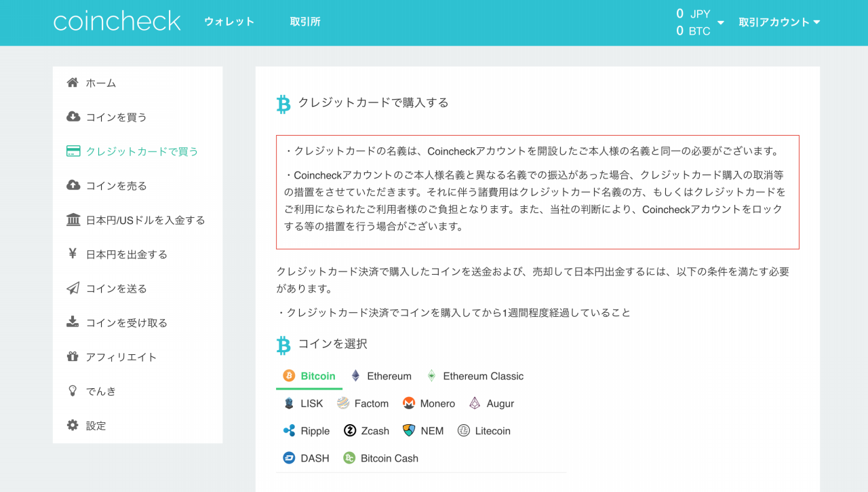Viewport: 868px width, 492px height.
Task: Select the DASH coin tab
Action: click(307, 458)
